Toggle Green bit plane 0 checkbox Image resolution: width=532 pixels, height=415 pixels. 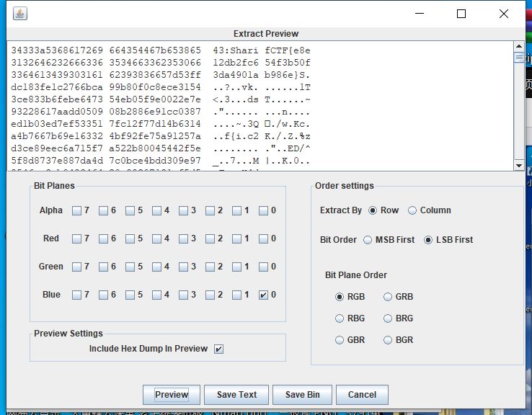(263, 267)
